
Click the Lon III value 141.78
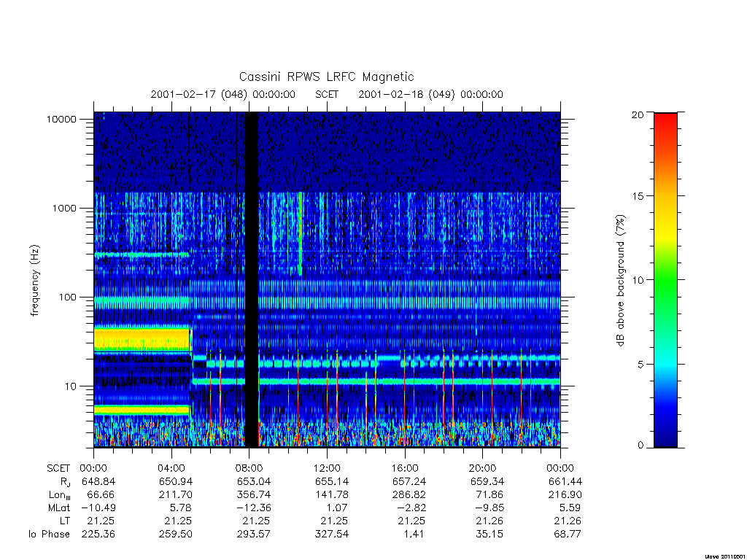click(332, 495)
